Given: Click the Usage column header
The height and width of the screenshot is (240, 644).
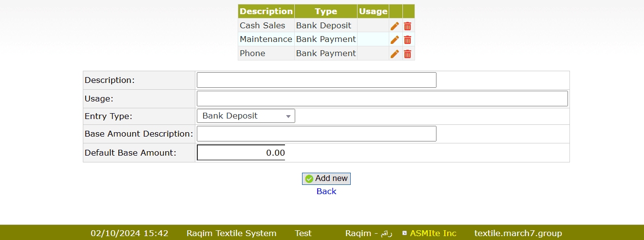Looking at the screenshot, I should coord(373,11).
